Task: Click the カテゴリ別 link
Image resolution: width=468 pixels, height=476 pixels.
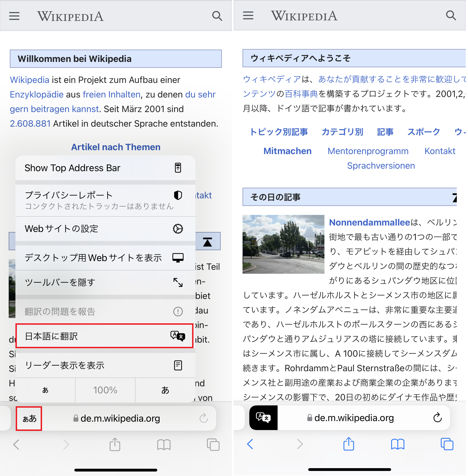Action: pos(343,132)
